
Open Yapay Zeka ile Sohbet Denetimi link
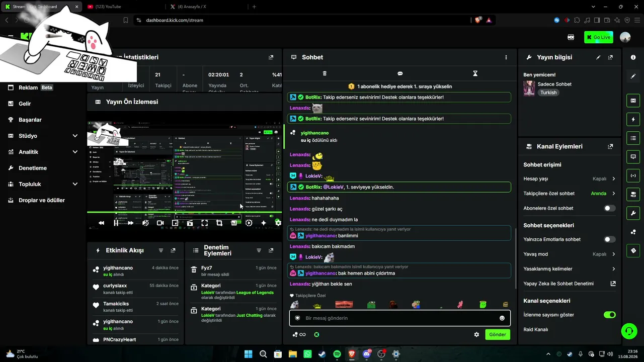(570, 284)
